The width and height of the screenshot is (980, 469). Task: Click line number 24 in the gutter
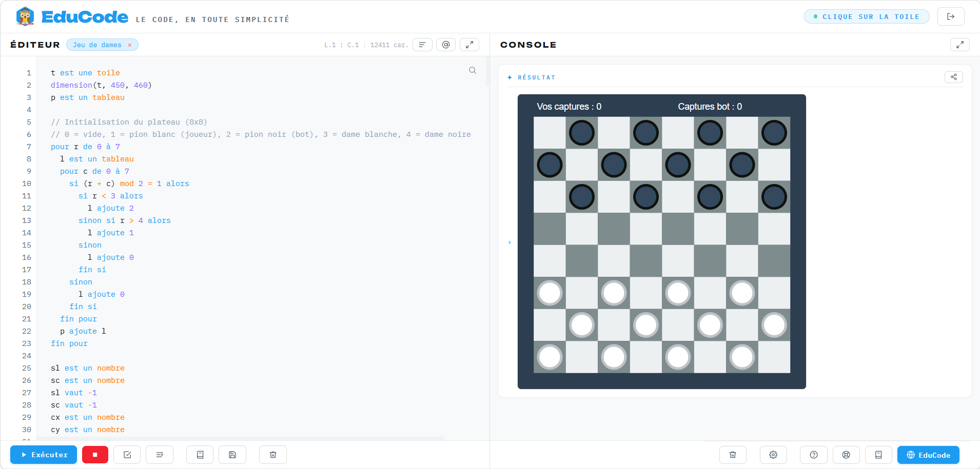[x=27, y=356]
